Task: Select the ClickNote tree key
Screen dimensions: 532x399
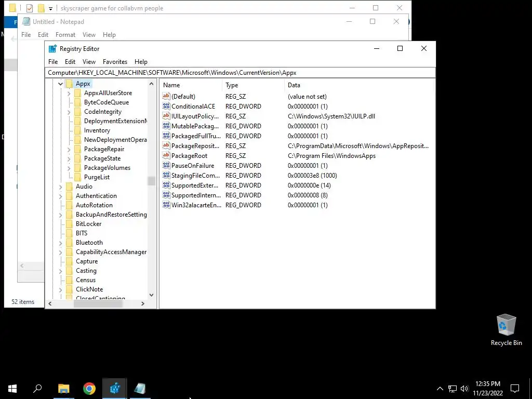Action: click(89, 289)
